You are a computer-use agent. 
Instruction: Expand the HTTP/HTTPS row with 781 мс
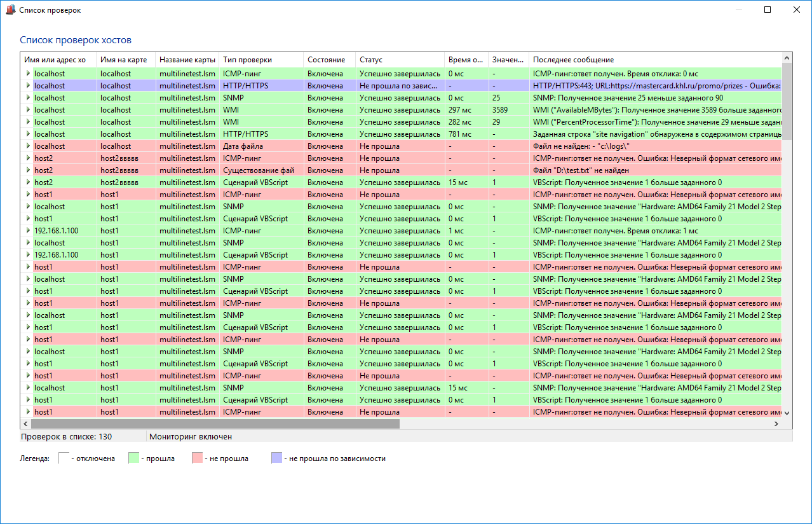pos(28,134)
